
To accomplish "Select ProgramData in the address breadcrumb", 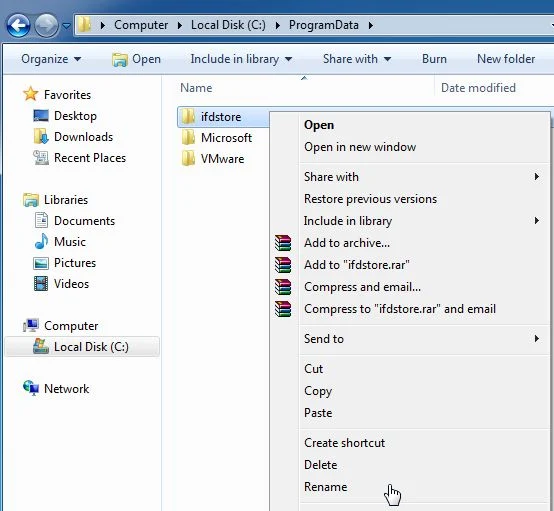I will (x=324, y=25).
